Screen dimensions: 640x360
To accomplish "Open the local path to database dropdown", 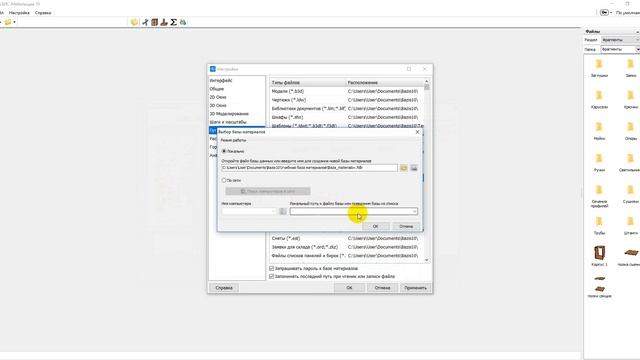I will click(x=414, y=211).
